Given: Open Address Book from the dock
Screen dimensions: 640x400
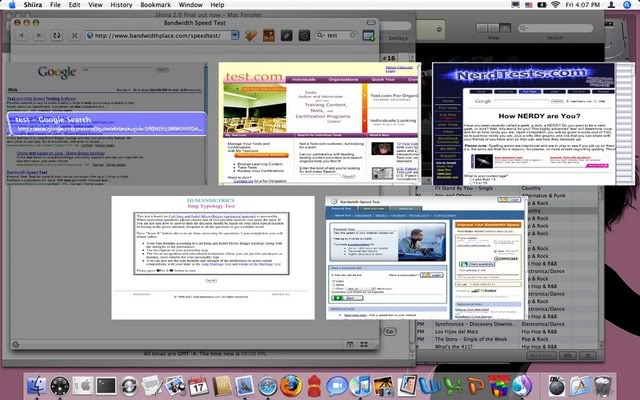Looking at the screenshot, I should (222, 385).
